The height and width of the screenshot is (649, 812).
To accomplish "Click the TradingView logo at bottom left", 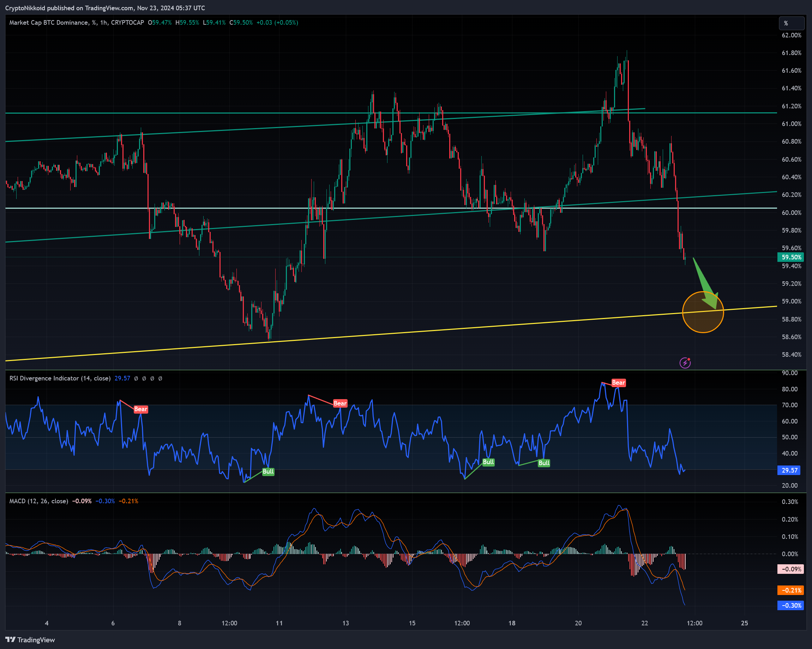I will (30, 639).
